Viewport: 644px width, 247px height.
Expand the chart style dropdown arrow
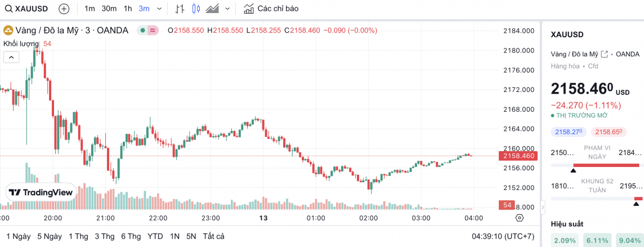pos(227,8)
